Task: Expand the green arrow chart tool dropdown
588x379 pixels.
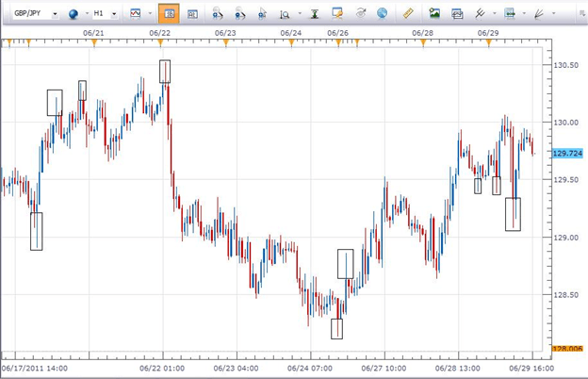Action: [x=524, y=13]
